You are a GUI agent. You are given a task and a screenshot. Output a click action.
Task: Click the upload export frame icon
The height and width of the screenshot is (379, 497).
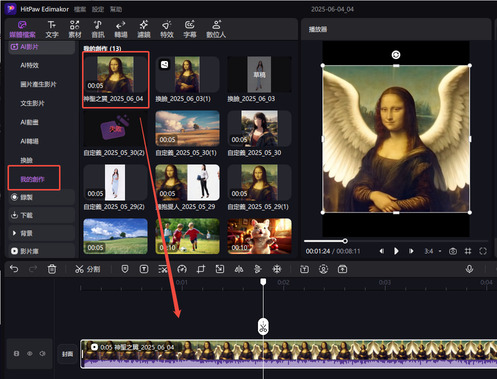pyautogui.click(x=342, y=269)
